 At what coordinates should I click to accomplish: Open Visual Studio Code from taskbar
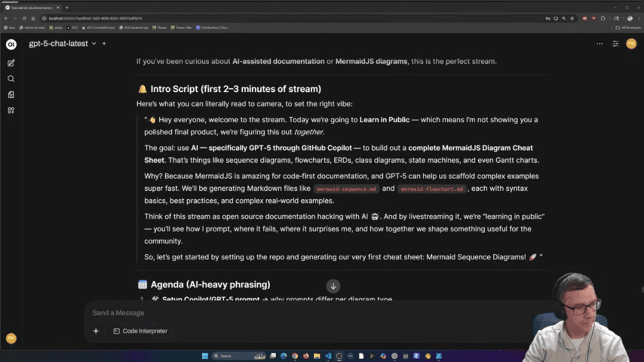click(328, 356)
